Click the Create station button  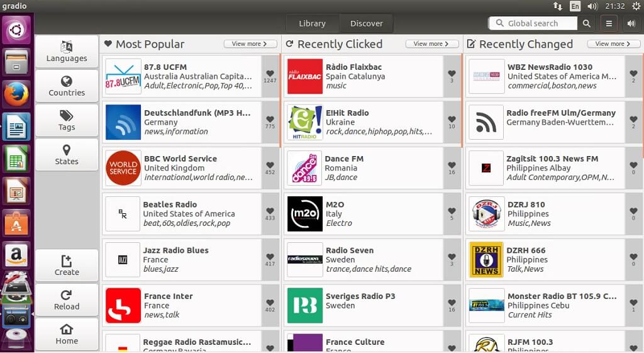[x=67, y=265]
